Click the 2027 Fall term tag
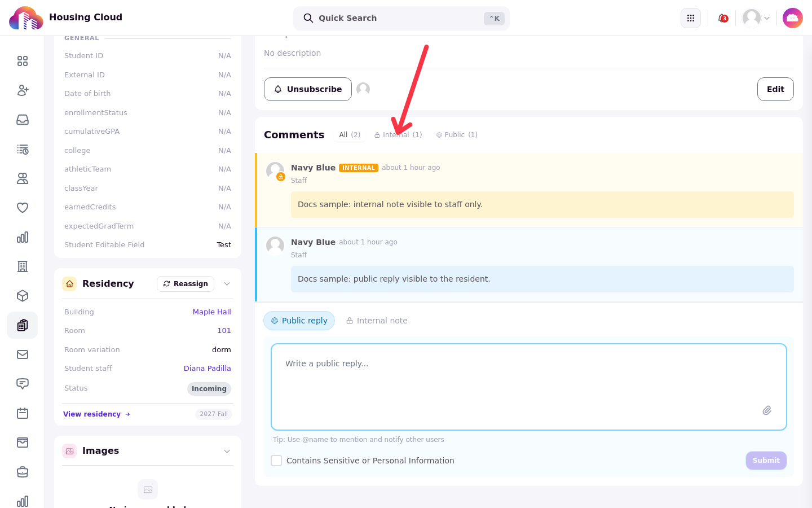Image resolution: width=812 pixels, height=508 pixels. (x=214, y=414)
